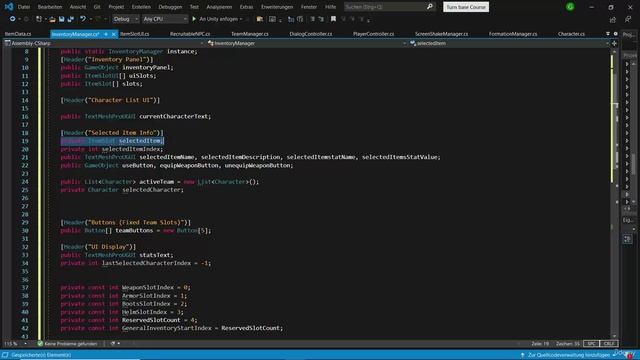The height and width of the screenshot is (360, 640).
Task: Open the Debuggen menu
Action: (170, 7)
